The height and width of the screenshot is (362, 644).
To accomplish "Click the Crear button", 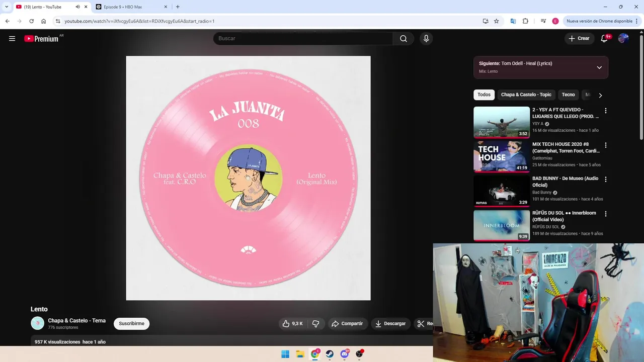I will [579, 39].
